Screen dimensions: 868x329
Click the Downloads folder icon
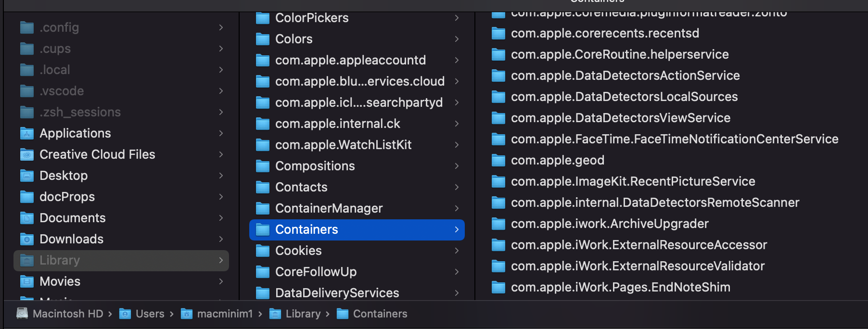[x=27, y=239]
